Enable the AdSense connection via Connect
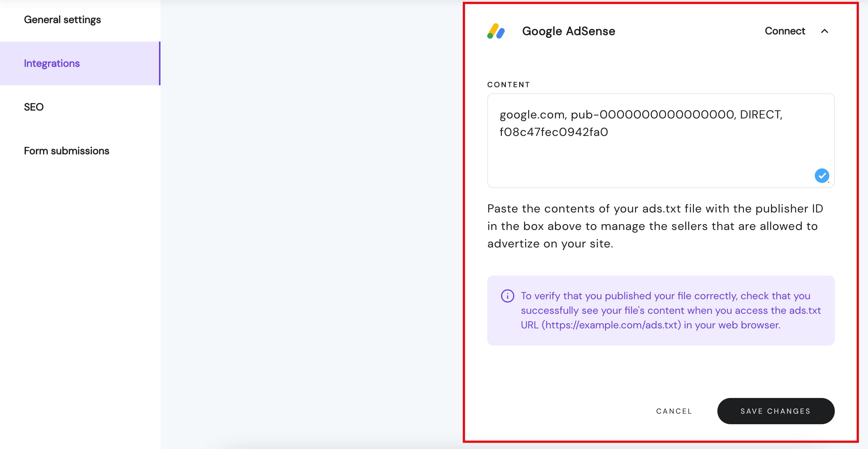The height and width of the screenshot is (449, 868). coord(784,31)
